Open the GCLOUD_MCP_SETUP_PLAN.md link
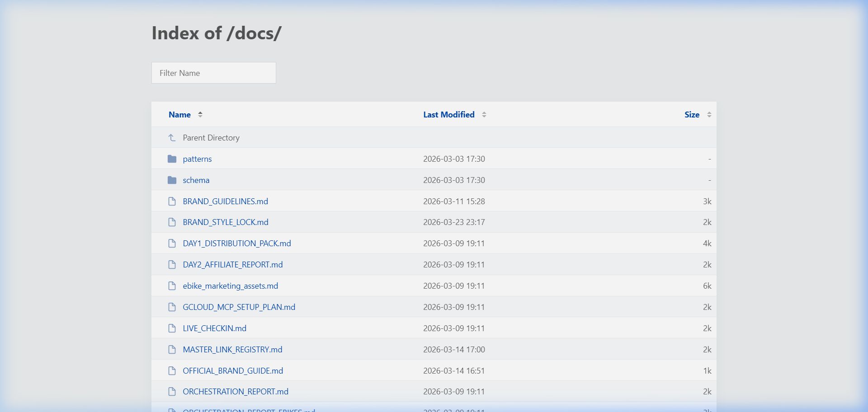The width and height of the screenshot is (868, 412). (239, 307)
